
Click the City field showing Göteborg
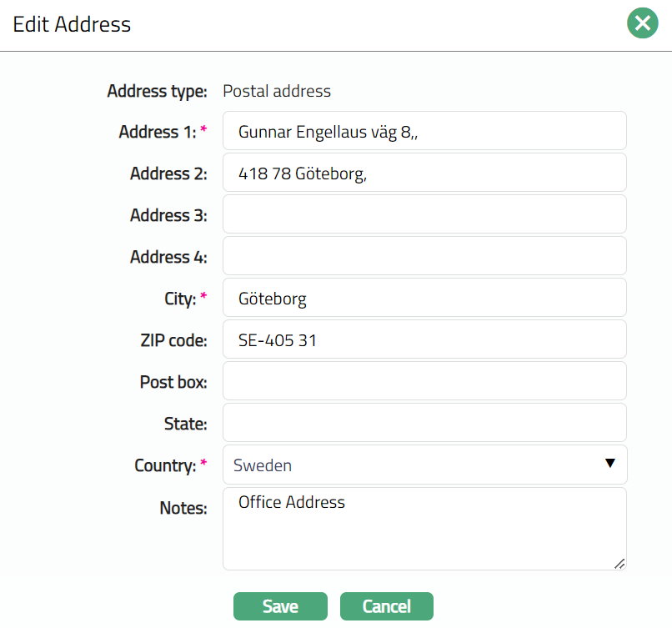424,298
